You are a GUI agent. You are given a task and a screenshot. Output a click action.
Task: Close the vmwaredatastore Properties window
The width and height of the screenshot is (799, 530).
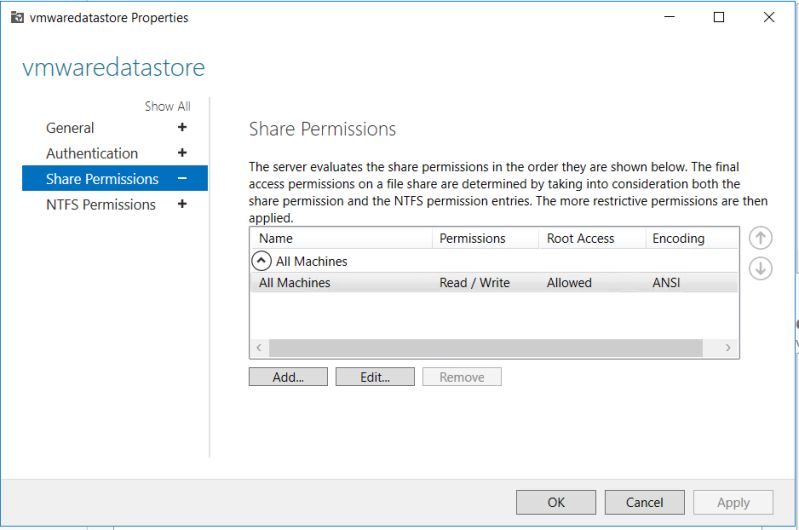coord(769,17)
